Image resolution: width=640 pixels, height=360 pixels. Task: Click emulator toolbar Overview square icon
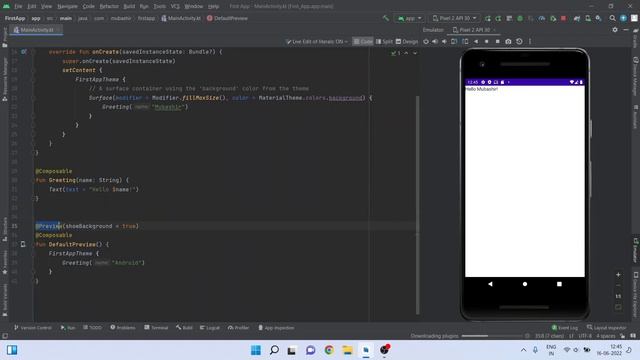(498, 42)
